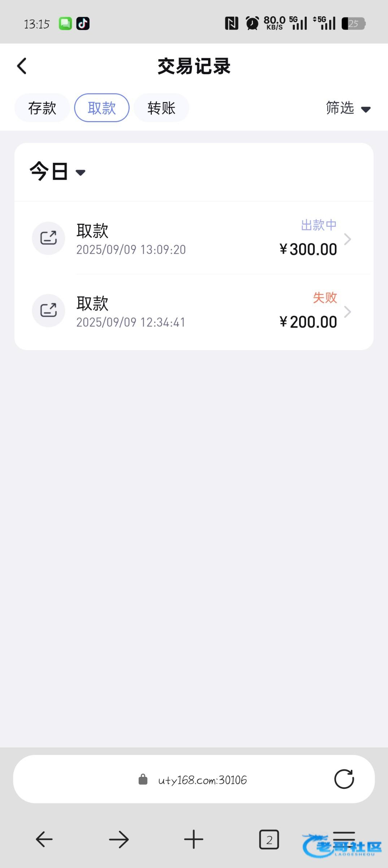This screenshot has height=868, width=388.
Task: Open a new tab with the plus icon
Action: 194,839
